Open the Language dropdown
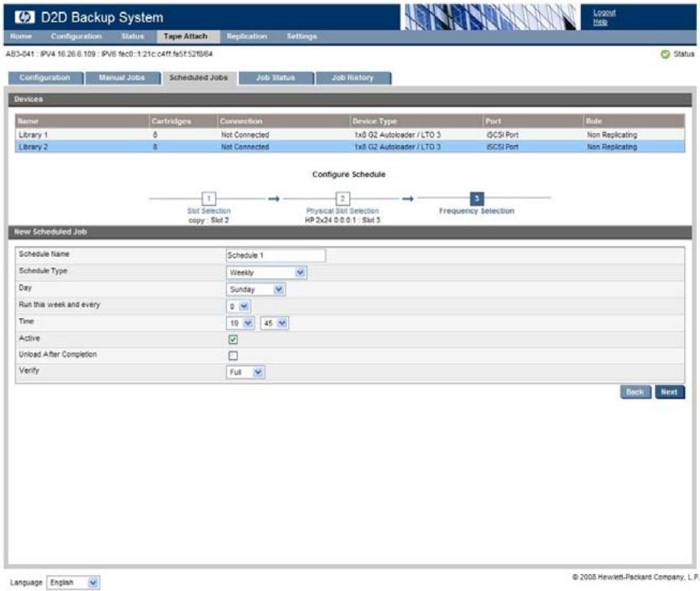Image resolution: width=700 pixels, height=591 pixels. pyautogui.click(x=73, y=582)
